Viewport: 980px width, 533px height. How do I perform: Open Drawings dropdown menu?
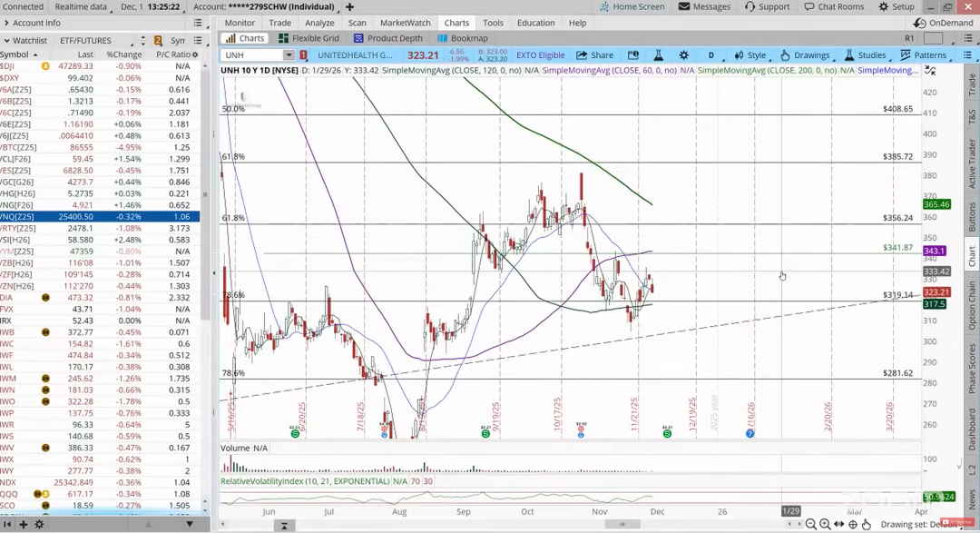pyautogui.click(x=807, y=55)
